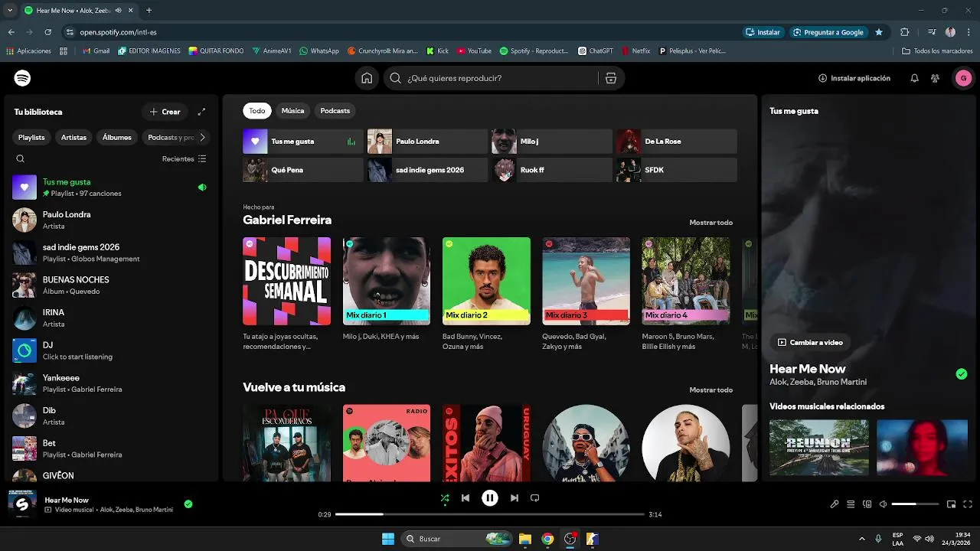Open DJ in library list
980x551 pixels.
point(111,350)
